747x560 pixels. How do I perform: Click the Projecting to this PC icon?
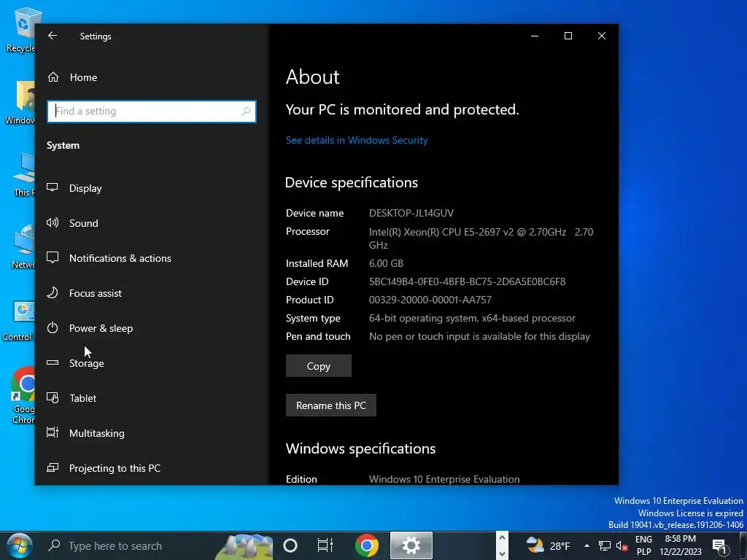click(x=53, y=467)
